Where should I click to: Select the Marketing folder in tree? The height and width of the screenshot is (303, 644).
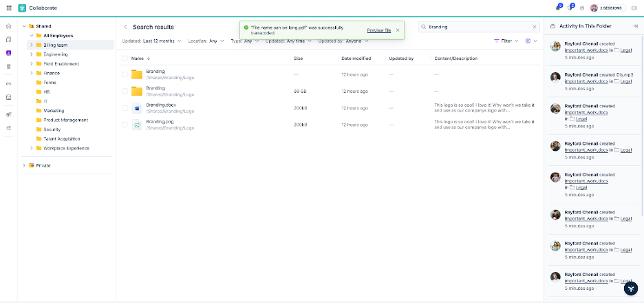pyautogui.click(x=54, y=110)
